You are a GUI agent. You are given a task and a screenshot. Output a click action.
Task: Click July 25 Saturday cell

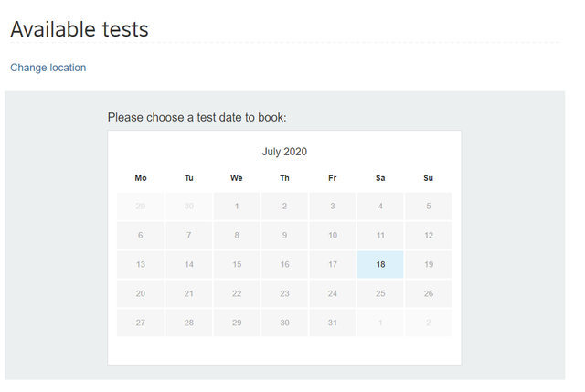380,293
